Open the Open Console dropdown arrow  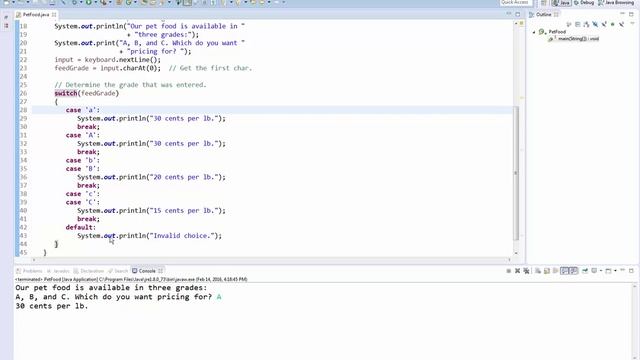615,271
